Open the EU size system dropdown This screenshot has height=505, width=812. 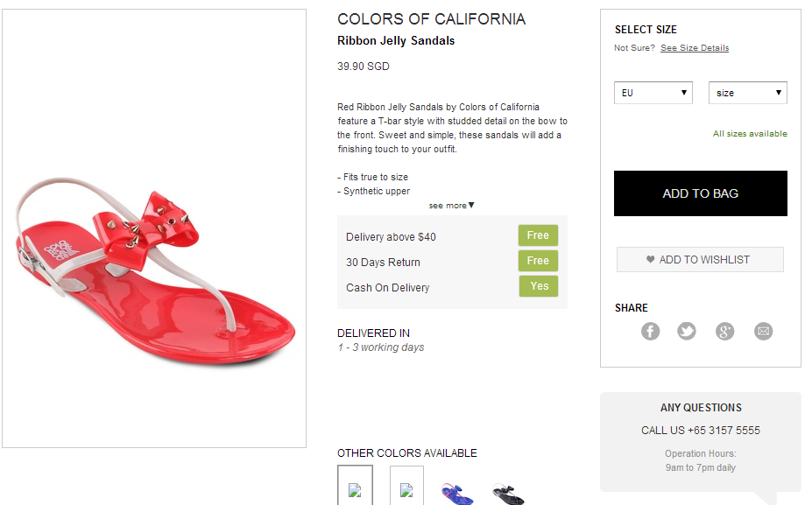pos(653,93)
